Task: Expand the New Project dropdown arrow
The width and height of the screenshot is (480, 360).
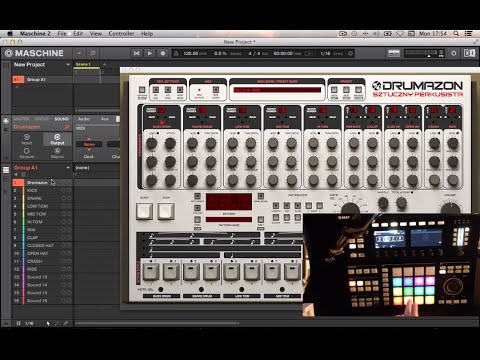Action: pyautogui.click(x=68, y=65)
